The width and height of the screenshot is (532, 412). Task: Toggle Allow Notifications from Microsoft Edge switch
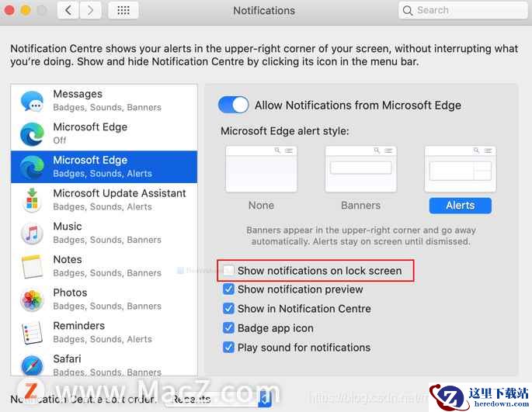pos(233,105)
